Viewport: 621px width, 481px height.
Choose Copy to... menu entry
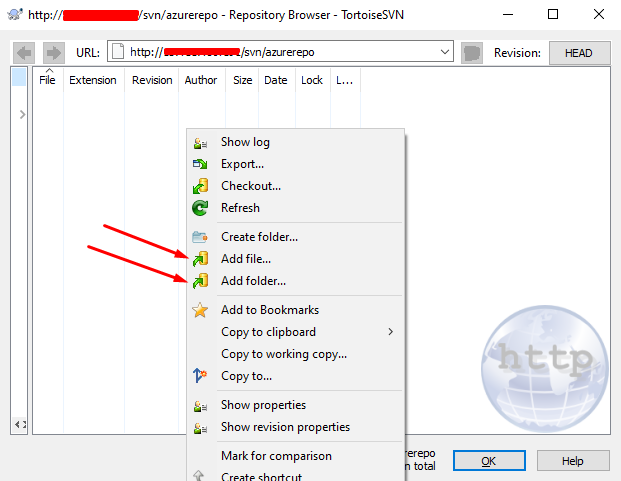(295, 376)
